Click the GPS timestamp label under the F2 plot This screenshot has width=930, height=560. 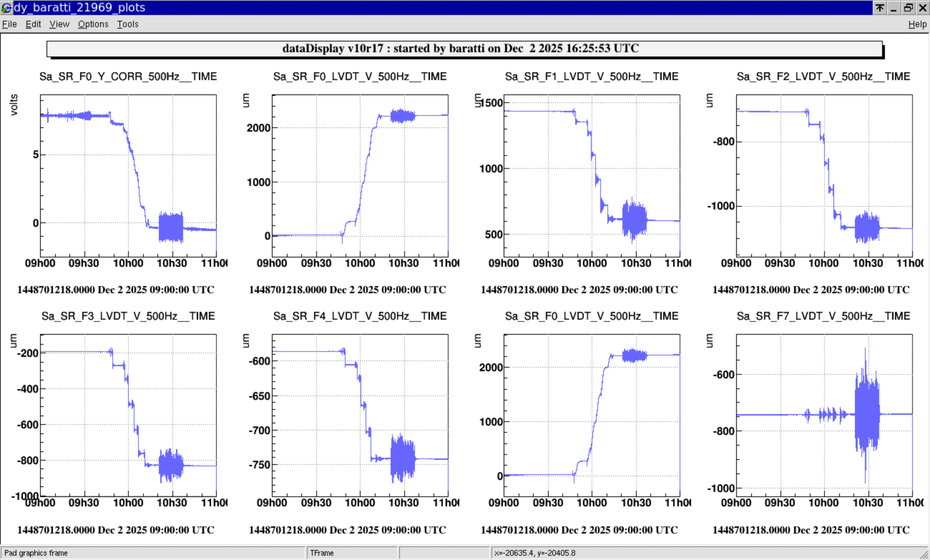[x=811, y=290]
